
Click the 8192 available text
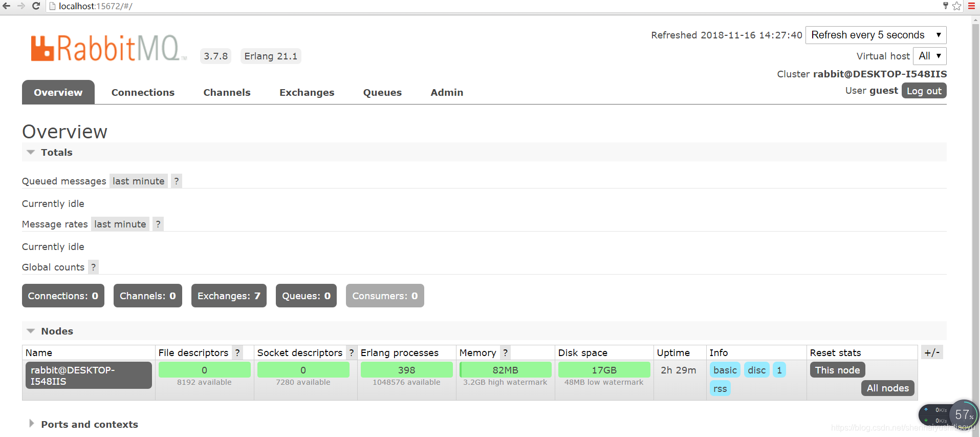(x=204, y=382)
